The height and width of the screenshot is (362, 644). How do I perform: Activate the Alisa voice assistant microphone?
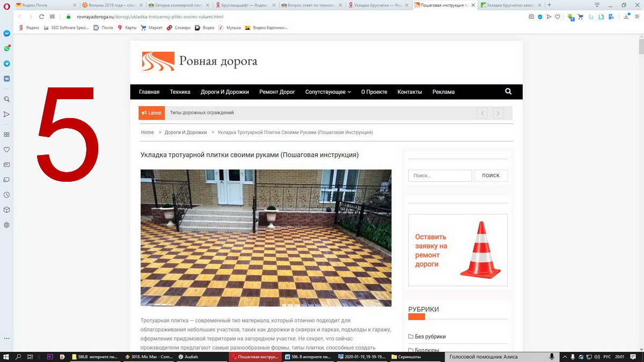pyautogui.click(x=552, y=356)
